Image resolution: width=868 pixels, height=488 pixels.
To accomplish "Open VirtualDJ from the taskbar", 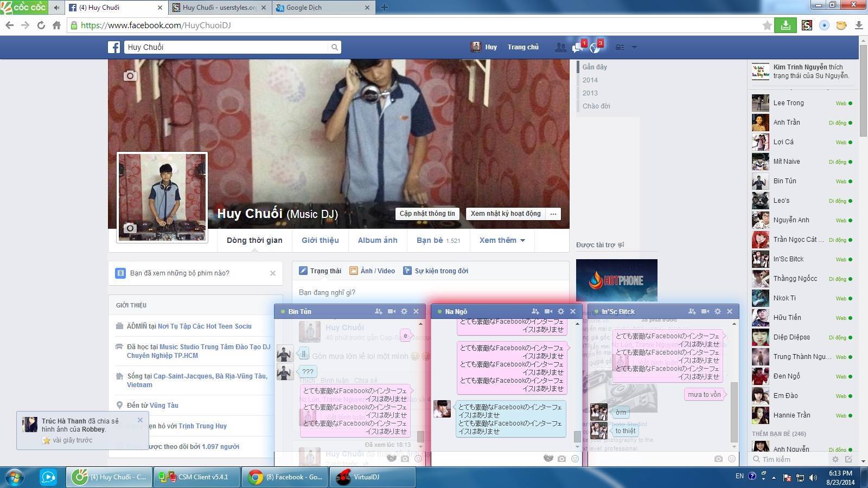I will tap(372, 477).
